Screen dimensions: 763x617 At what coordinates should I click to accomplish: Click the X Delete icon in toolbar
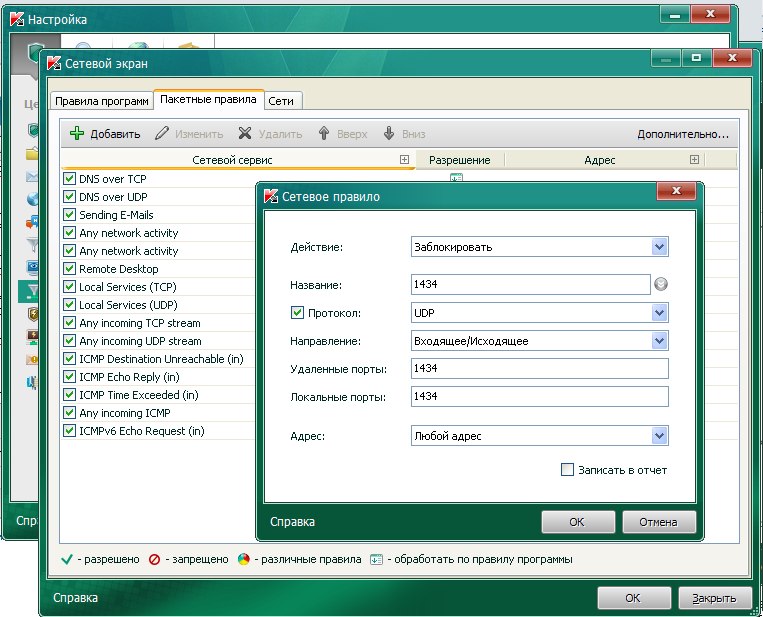click(245, 134)
